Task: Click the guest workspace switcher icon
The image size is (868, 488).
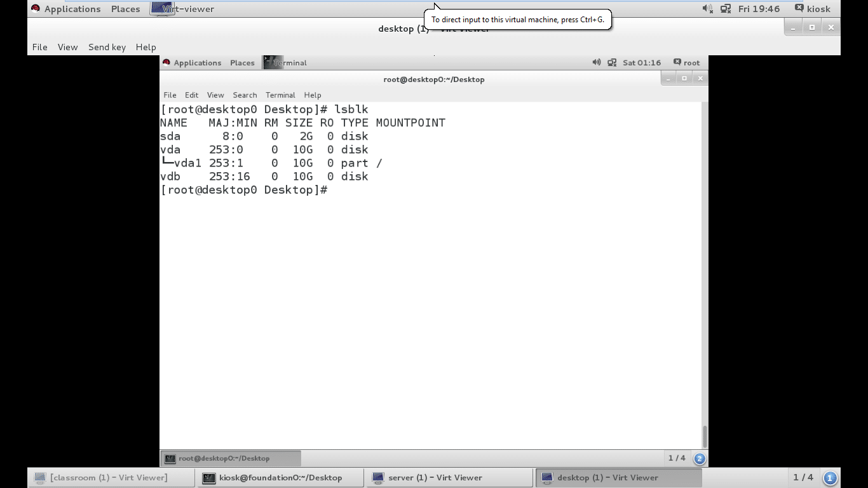Action: click(700, 458)
